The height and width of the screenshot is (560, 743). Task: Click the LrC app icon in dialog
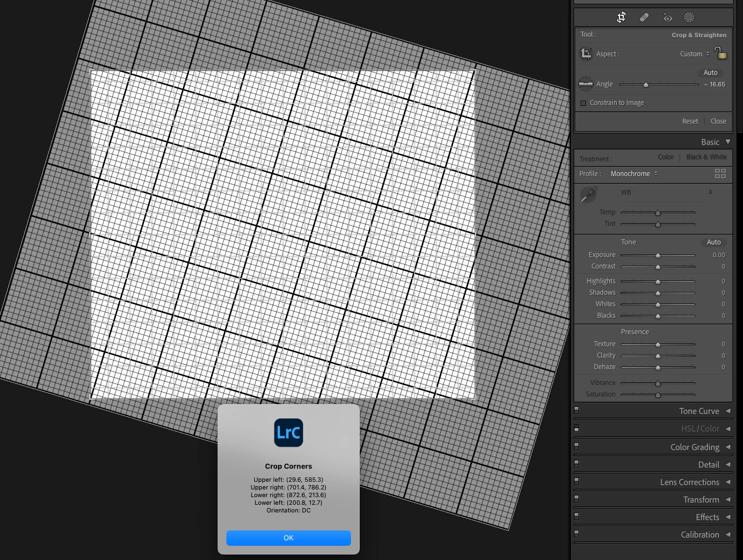tap(289, 433)
